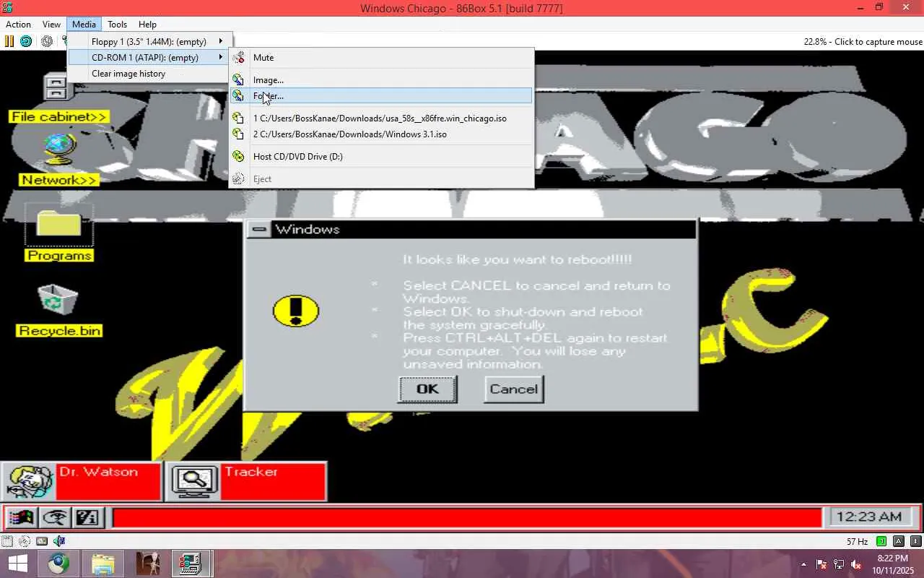Click the yellow Pause emulation toolbar icon
The height and width of the screenshot is (578, 924).
[x=9, y=41]
